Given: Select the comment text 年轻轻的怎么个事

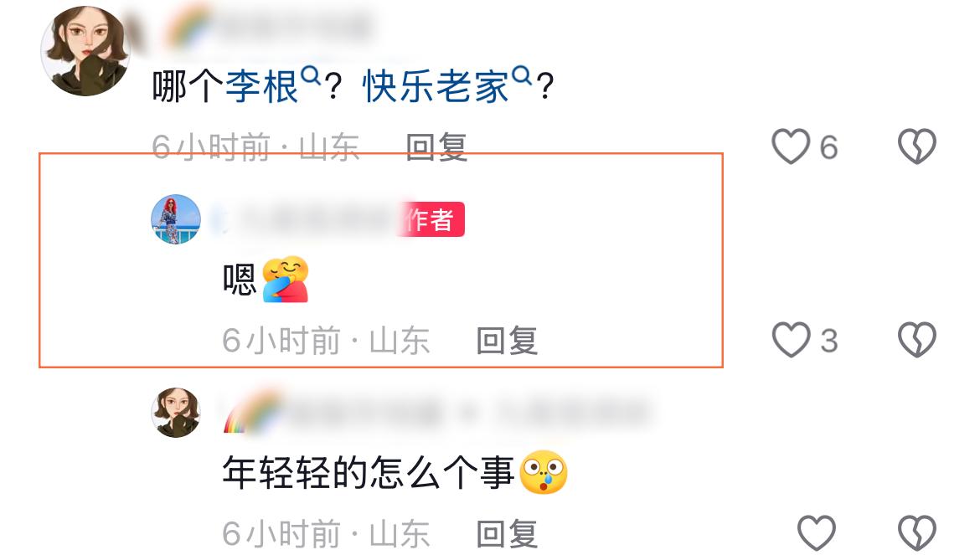Looking at the screenshot, I should click(369, 473).
